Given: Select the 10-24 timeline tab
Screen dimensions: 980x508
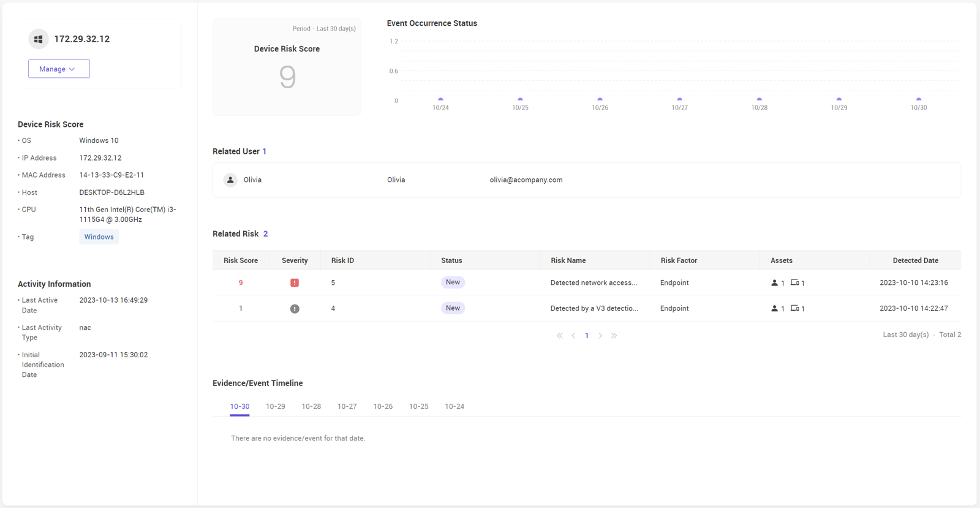Looking at the screenshot, I should coord(454,406).
